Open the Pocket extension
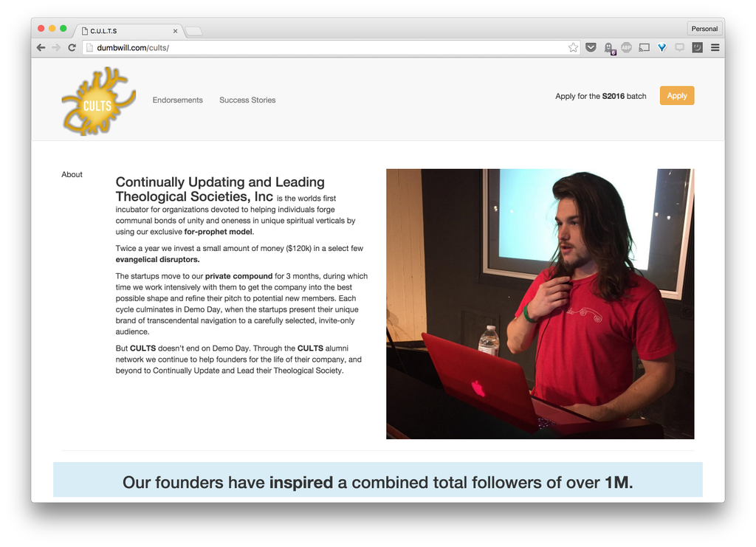Screen dimensions: 756x547 tap(591, 47)
